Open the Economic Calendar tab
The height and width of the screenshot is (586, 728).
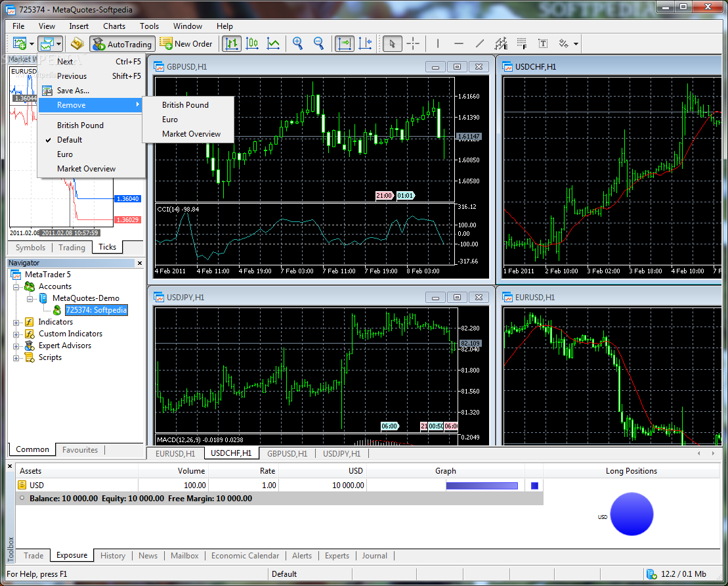[x=245, y=555]
